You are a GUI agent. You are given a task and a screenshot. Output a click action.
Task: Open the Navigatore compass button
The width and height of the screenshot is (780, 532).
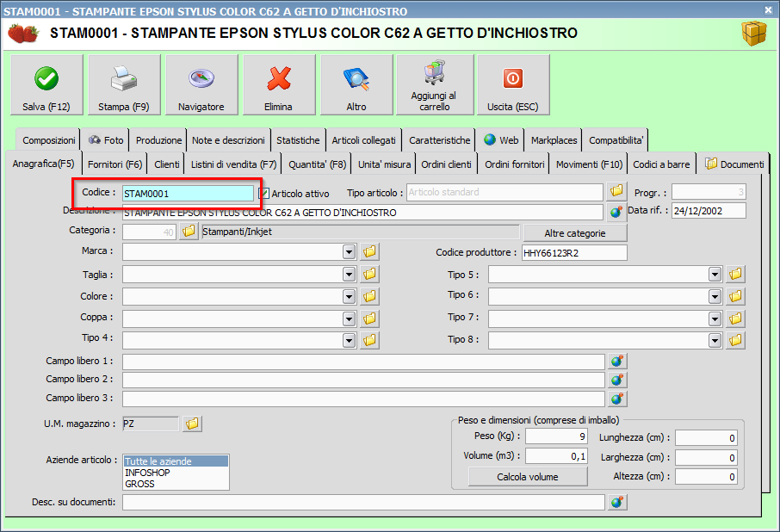point(201,85)
